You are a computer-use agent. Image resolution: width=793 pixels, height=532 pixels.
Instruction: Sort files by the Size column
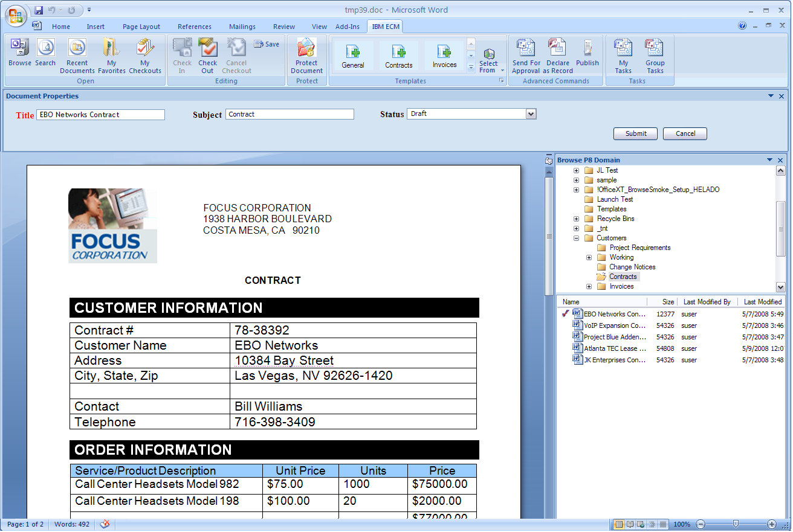pyautogui.click(x=662, y=301)
